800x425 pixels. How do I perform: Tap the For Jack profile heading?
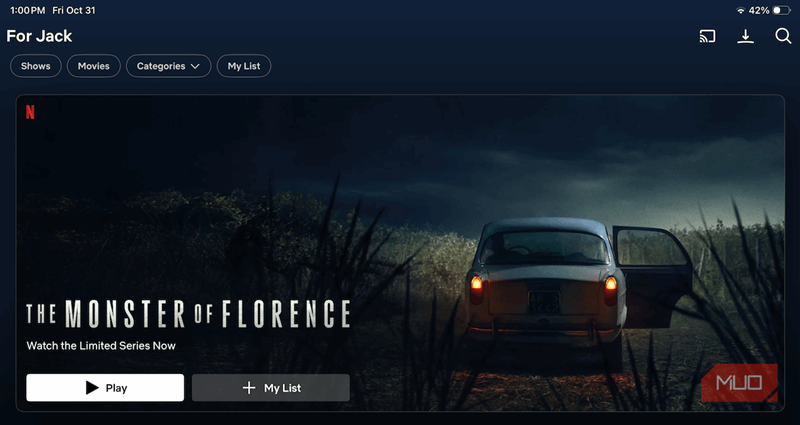click(39, 36)
